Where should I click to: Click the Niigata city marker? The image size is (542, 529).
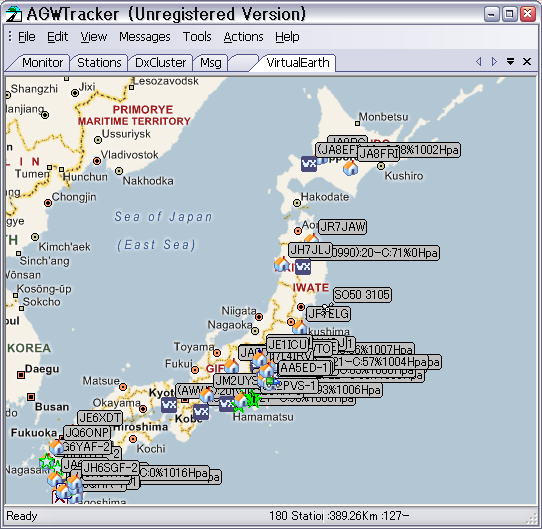click(x=259, y=317)
